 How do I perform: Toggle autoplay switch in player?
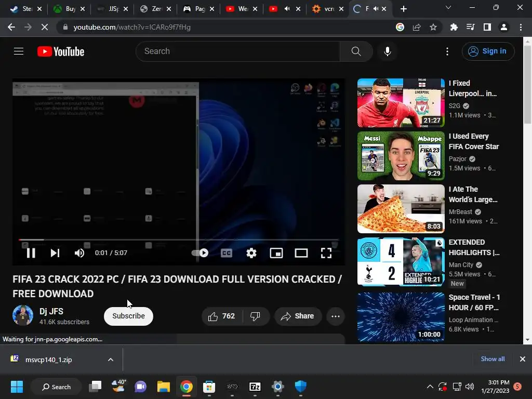[x=200, y=253]
